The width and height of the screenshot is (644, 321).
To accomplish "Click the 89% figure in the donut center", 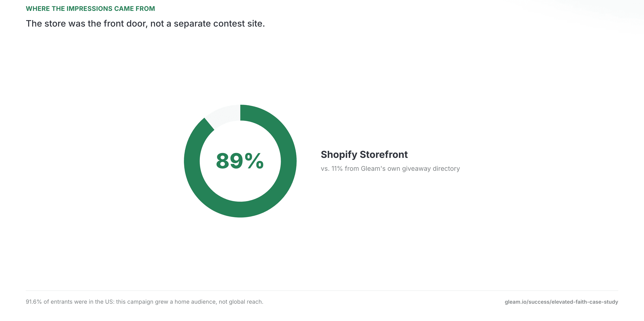I will (x=240, y=161).
